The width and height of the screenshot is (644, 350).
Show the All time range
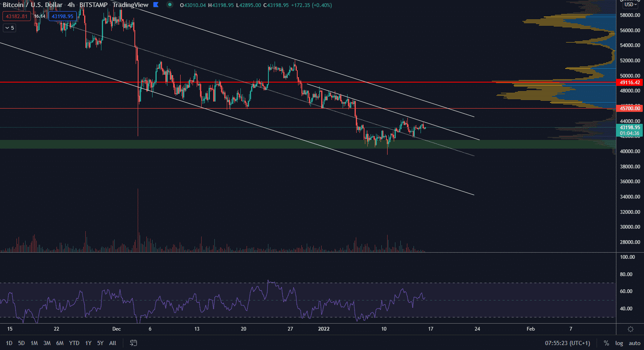pos(113,343)
